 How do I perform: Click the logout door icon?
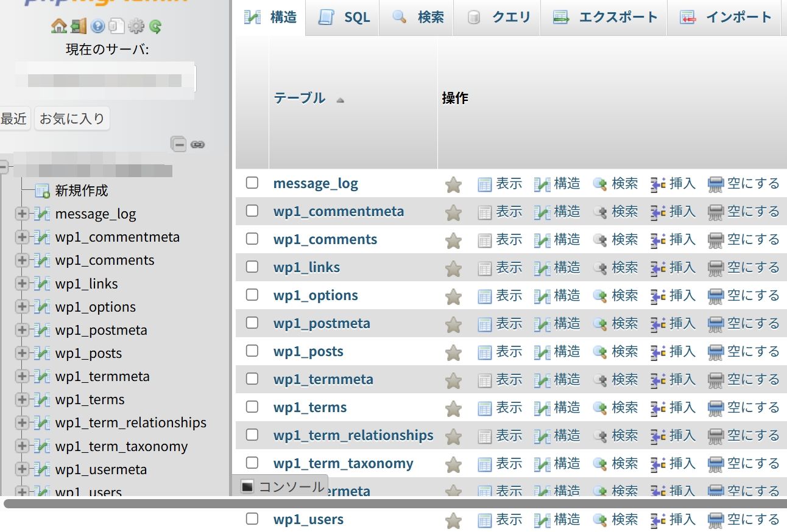click(78, 26)
